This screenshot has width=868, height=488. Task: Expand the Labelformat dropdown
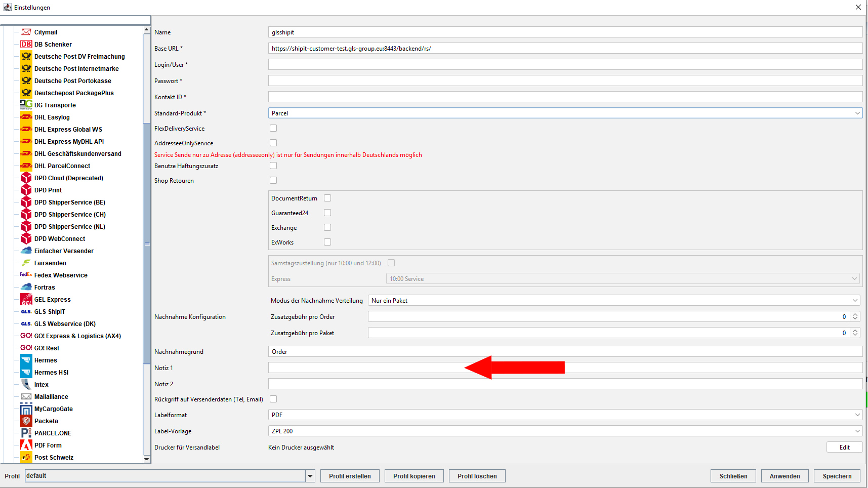(565, 415)
